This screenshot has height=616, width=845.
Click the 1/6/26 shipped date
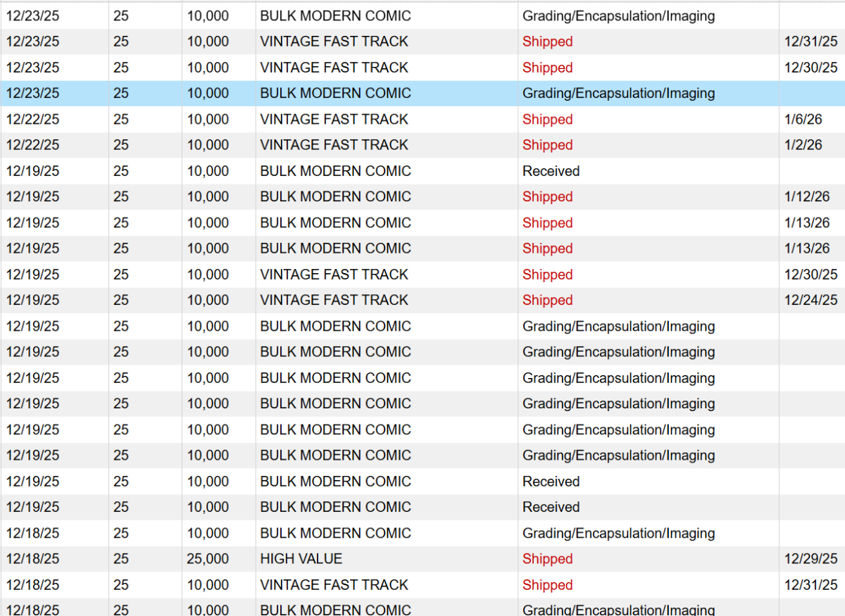click(x=803, y=120)
